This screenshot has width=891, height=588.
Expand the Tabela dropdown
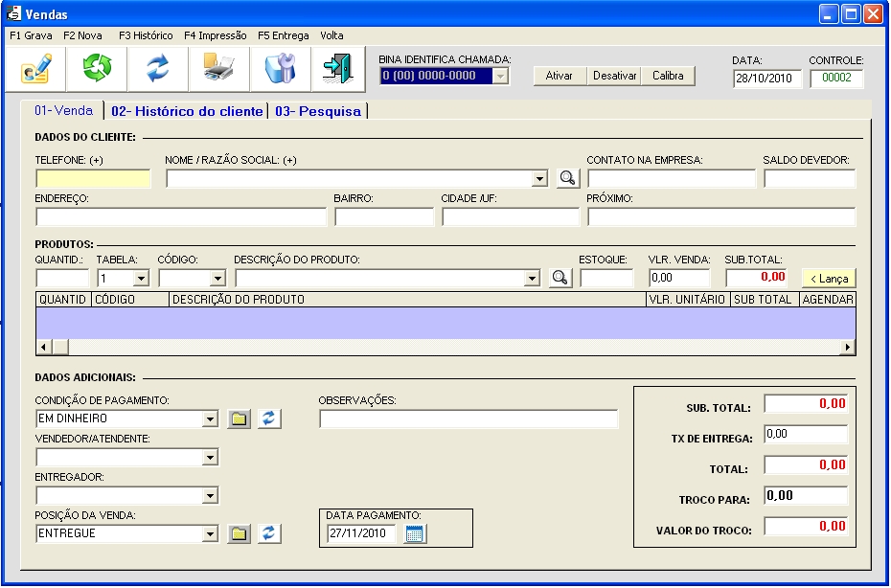point(141,279)
